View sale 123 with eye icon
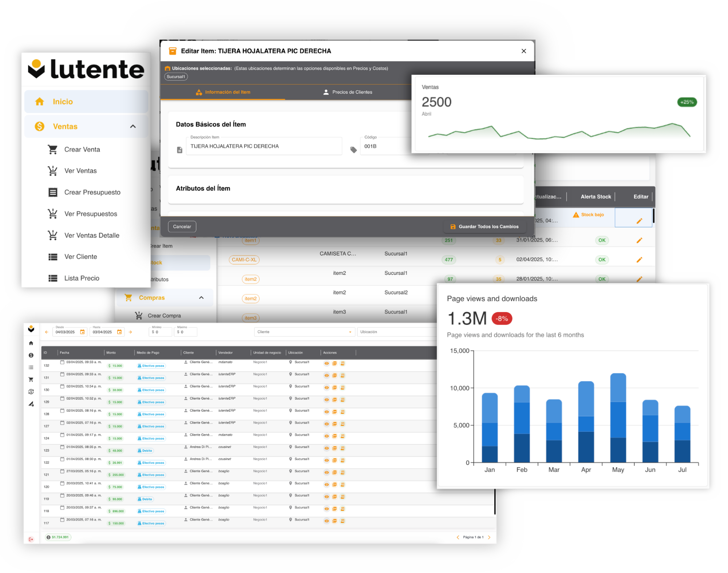 point(327,448)
